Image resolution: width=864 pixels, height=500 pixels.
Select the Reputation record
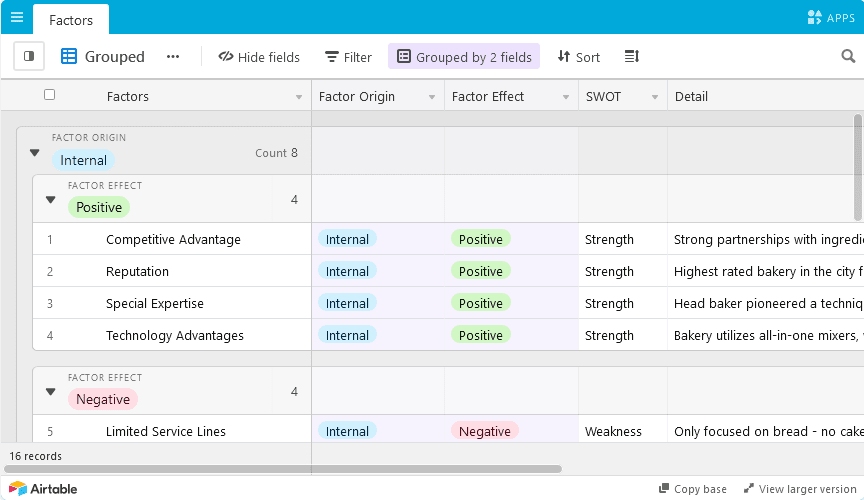(x=137, y=271)
